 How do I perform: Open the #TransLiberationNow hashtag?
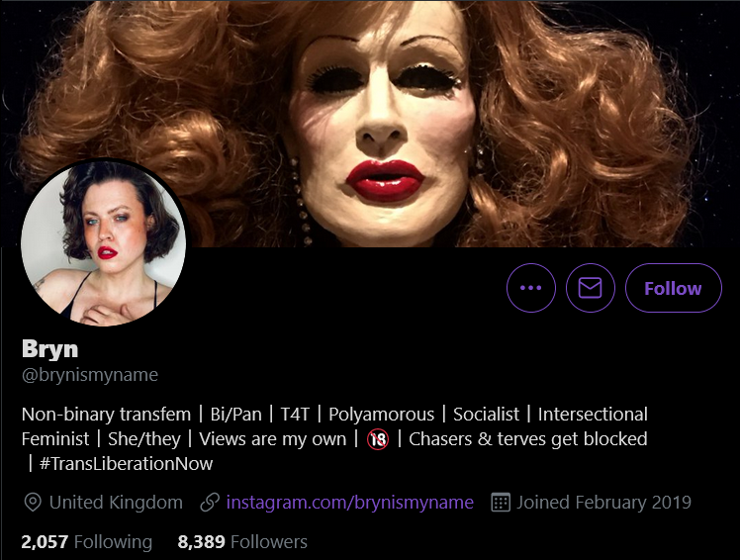126,463
